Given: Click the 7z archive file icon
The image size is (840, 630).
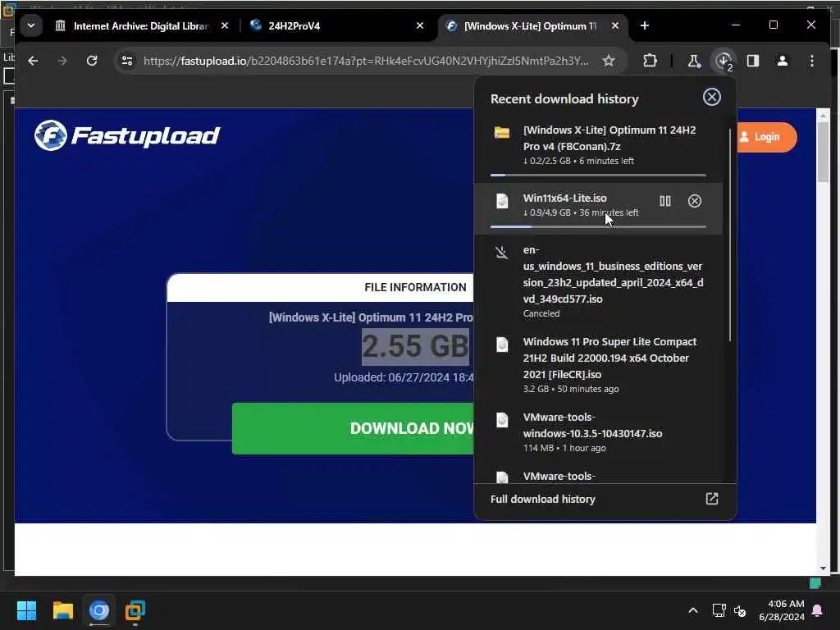Looking at the screenshot, I should [501, 132].
